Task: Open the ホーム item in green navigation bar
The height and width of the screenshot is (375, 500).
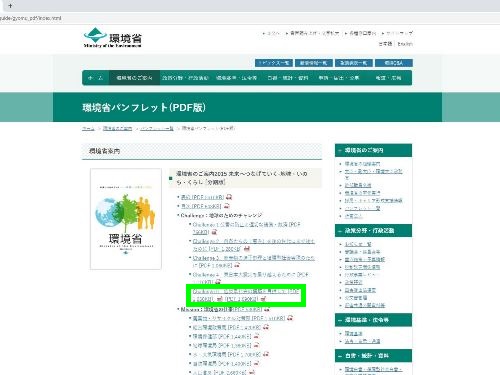Action: click(x=96, y=78)
